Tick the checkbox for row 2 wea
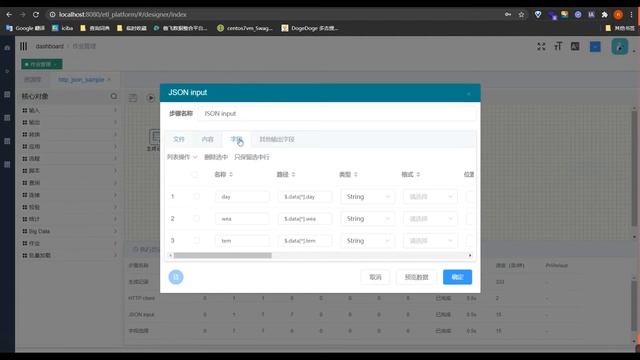Viewport: 640px width, 360px height. [x=196, y=219]
